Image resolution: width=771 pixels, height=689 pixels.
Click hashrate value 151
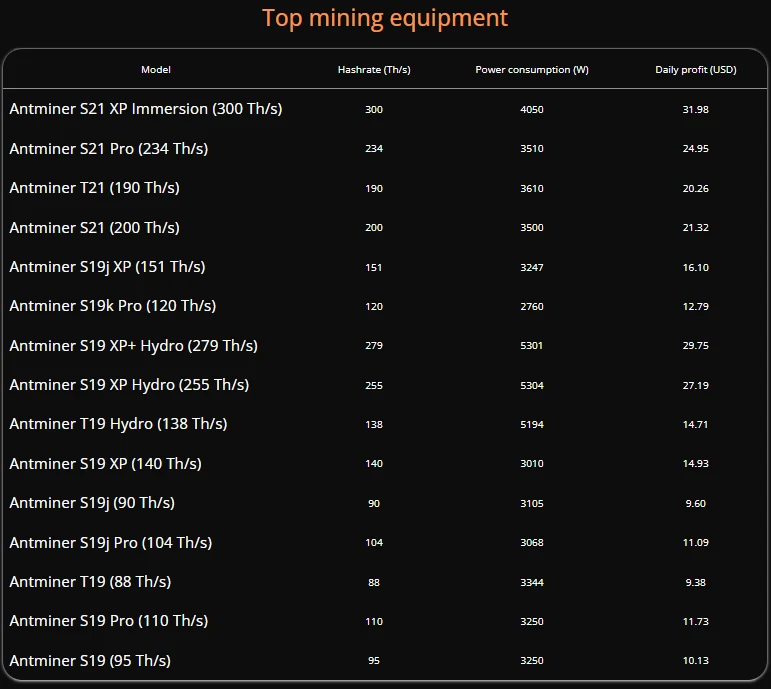pyautogui.click(x=374, y=268)
